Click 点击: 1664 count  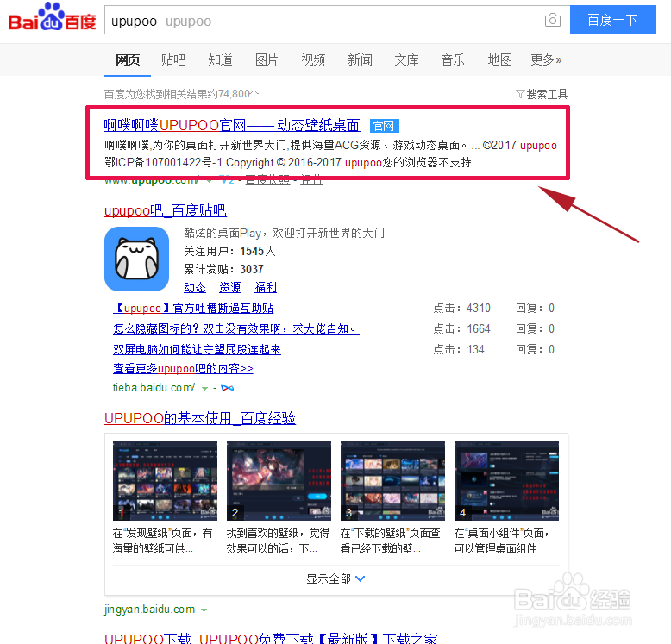point(461,328)
